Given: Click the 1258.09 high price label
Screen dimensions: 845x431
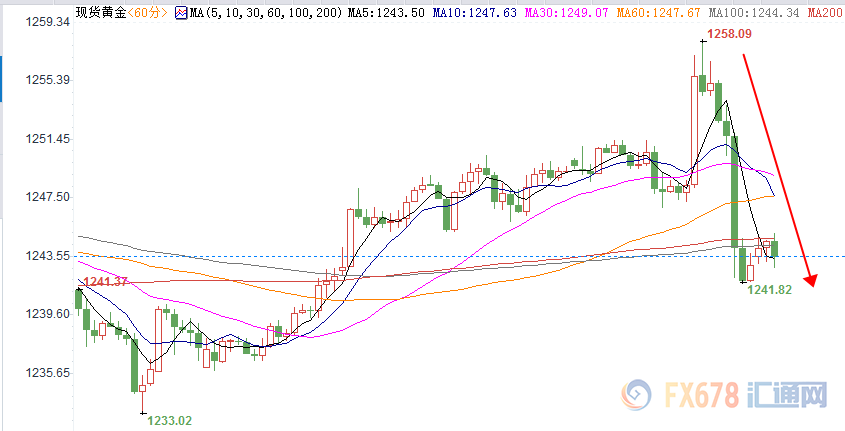Looking at the screenshot, I should pyautogui.click(x=729, y=34).
